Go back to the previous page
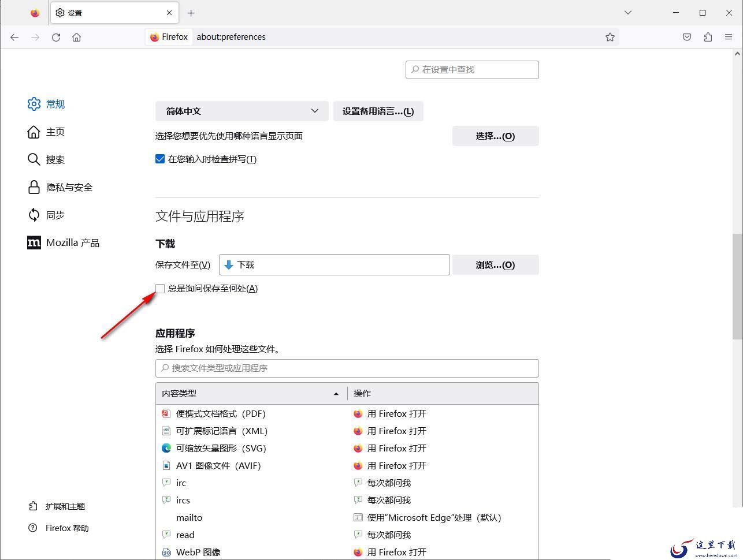This screenshot has height=560, width=743. [14, 37]
